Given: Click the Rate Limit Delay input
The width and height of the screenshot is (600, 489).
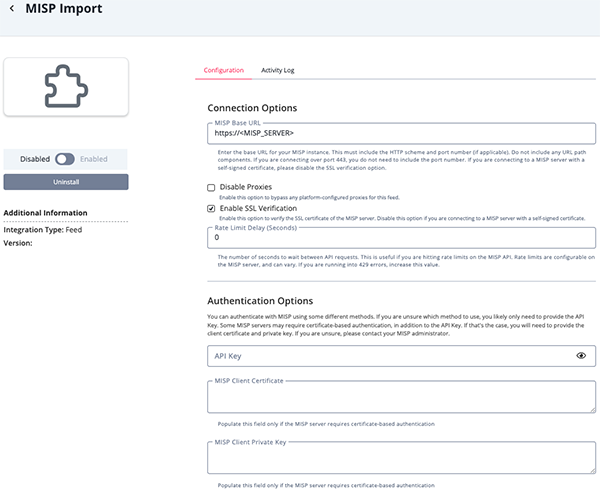Looking at the screenshot, I should (401, 238).
